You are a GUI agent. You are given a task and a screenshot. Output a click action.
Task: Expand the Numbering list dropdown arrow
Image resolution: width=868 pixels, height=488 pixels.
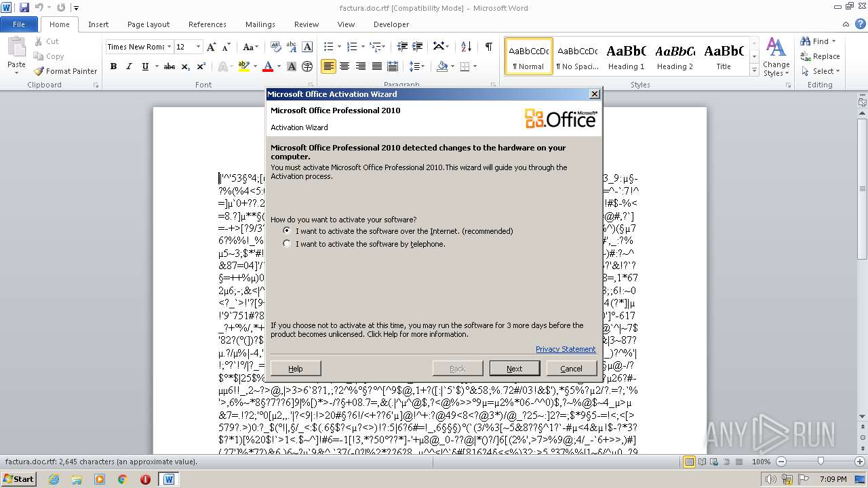(363, 47)
